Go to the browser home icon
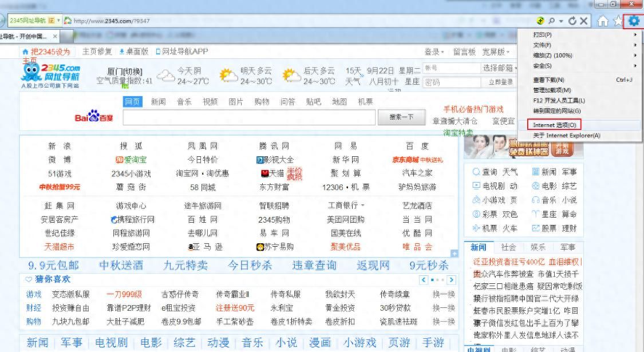 click(603, 21)
